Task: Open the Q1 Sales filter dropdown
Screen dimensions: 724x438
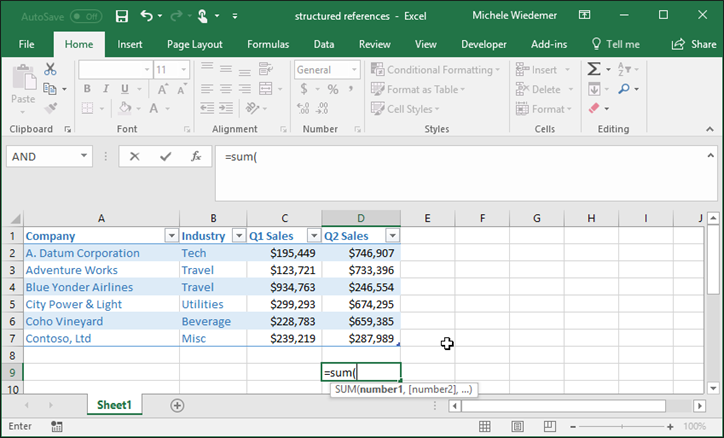Action: point(314,236)
